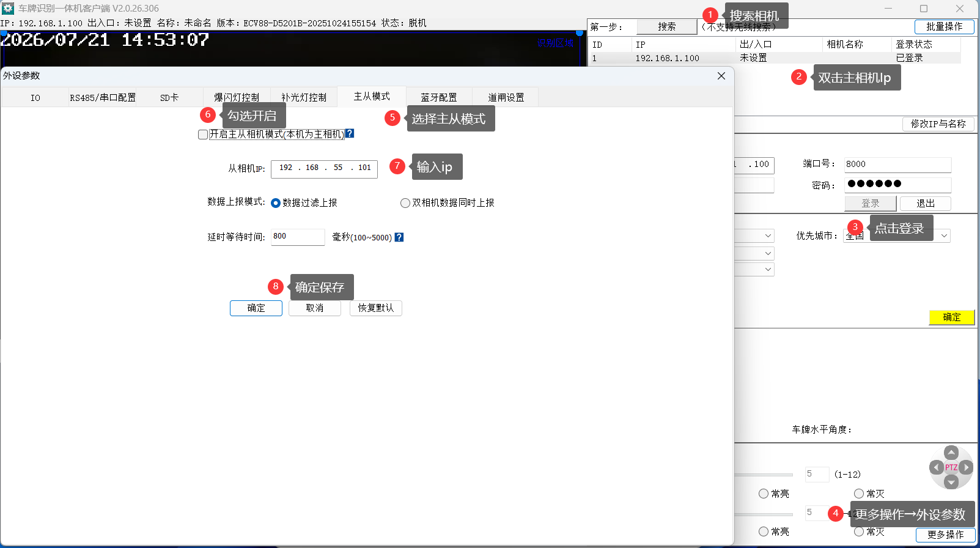Select 数据过滤上报 radio option
The height and width of the screenshot is (548, 980).
[x=276, y=203]
